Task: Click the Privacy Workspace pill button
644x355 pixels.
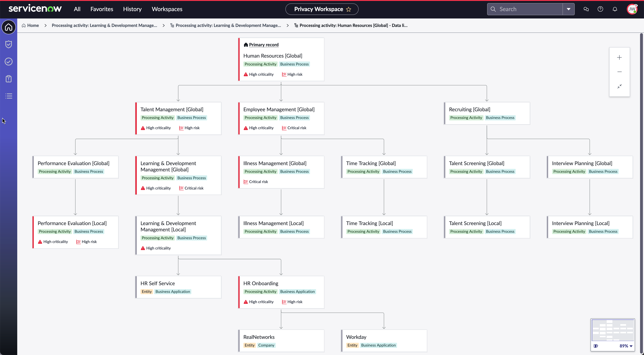Action: pos(322,9)
